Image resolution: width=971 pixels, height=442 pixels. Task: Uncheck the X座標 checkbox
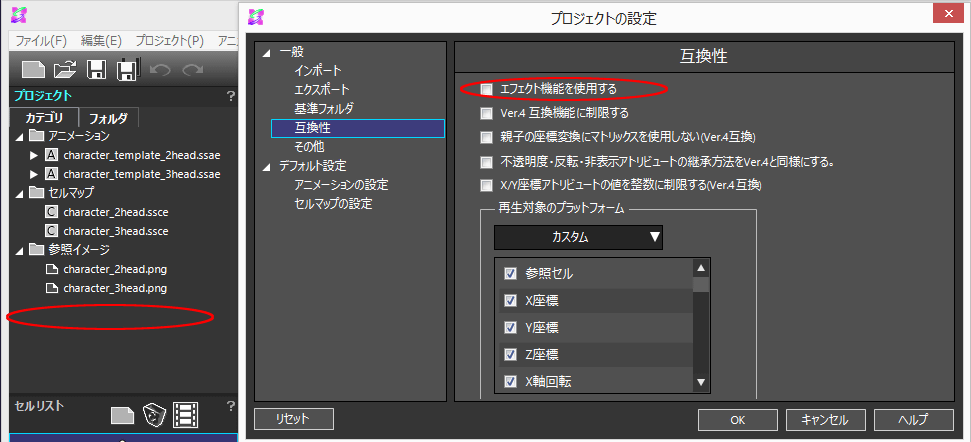tap(511, 301)
